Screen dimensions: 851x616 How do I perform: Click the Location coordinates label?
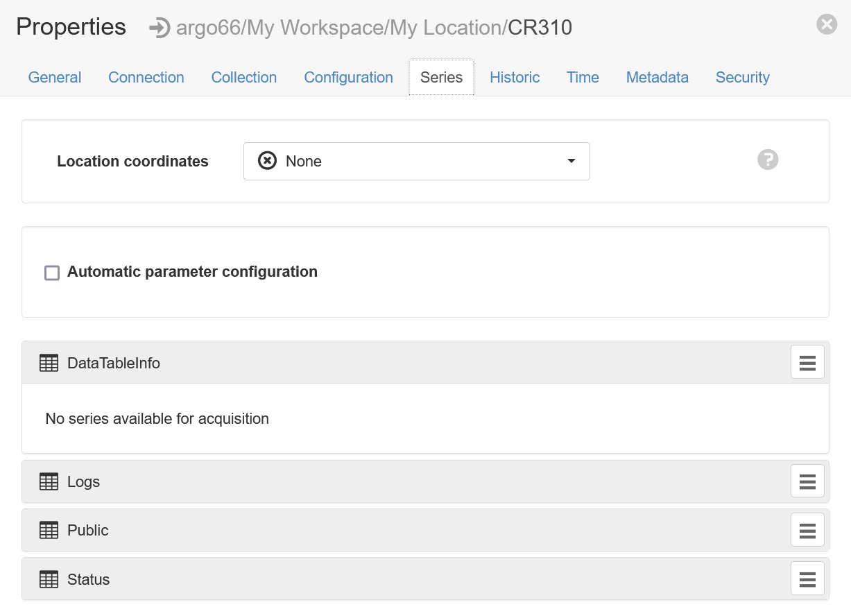[132, 161]
